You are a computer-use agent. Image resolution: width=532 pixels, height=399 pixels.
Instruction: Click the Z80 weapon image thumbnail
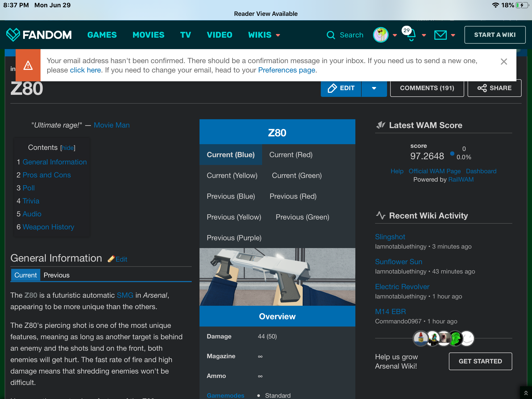(277, 277)
